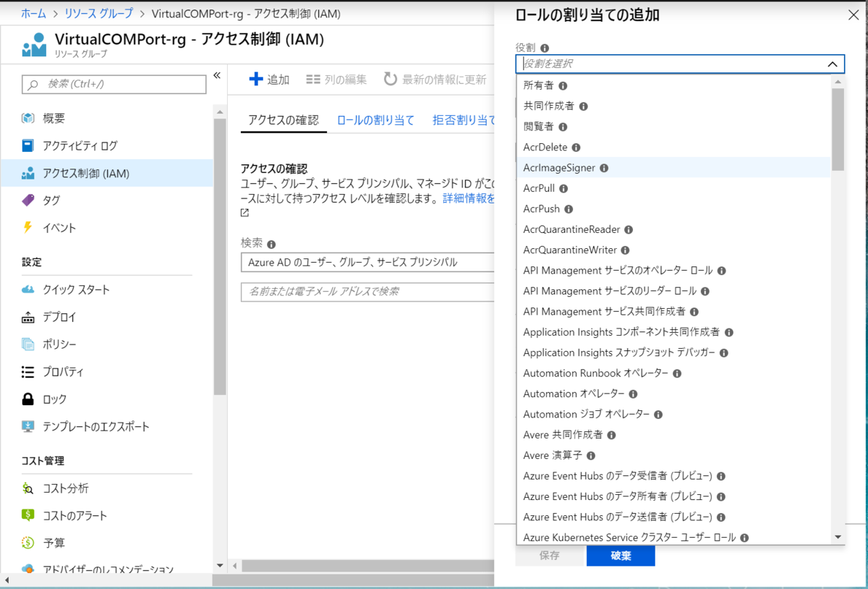The width and height of the screenshot is (868, 589).
Task: Click the activity log (アクティビティ ログ) icon
Action: click(28, 145)
